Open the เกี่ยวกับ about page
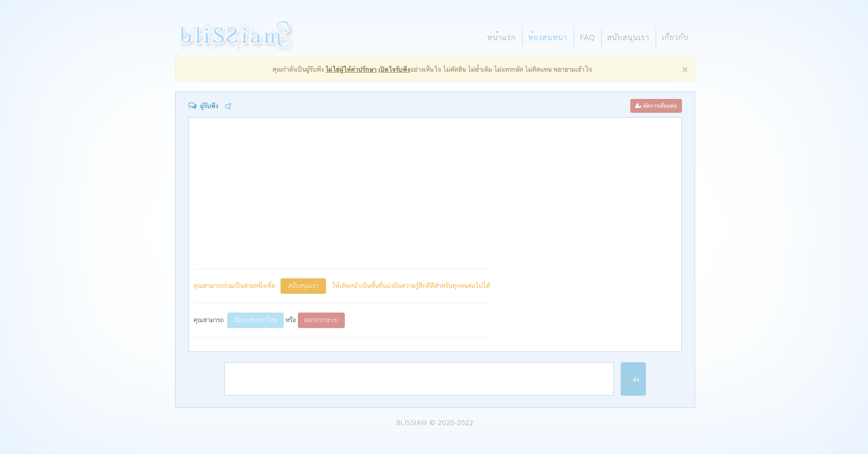868x454 pixels. tap(675, 37)
